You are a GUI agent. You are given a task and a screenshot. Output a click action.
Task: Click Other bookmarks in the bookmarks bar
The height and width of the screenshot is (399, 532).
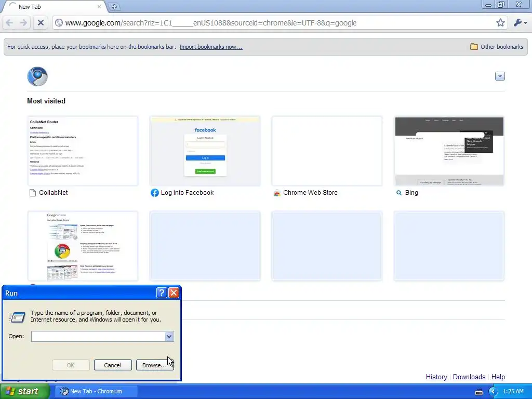click(x=497, y=47)
